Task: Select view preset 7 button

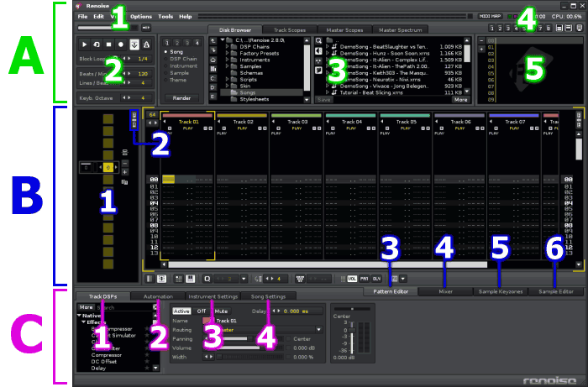Action: click(540, 28)
